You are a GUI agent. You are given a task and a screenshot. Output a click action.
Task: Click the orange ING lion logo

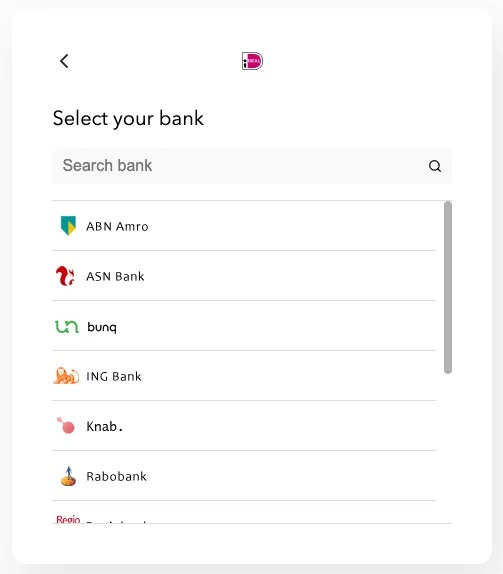(x=66, y=376)
